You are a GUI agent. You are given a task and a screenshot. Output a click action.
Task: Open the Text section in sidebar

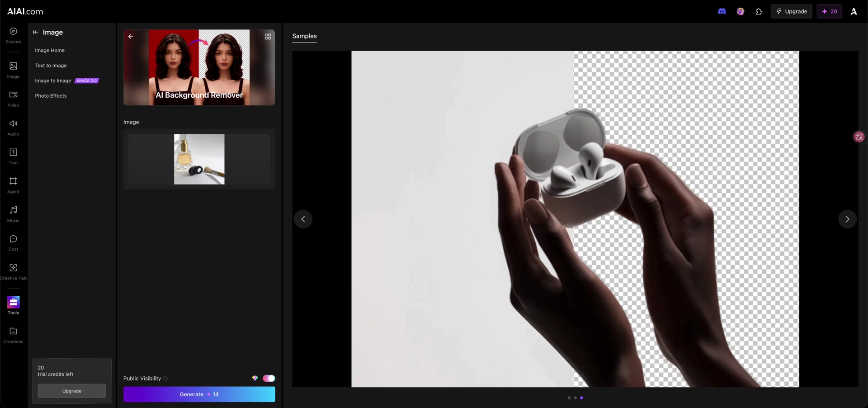coord(13,157)
